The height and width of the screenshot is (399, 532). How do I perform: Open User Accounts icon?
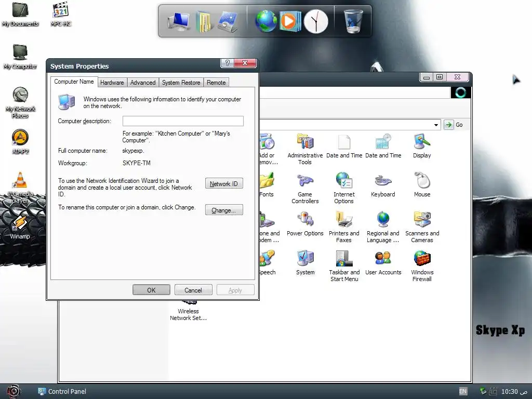click(x=383, y=263)
